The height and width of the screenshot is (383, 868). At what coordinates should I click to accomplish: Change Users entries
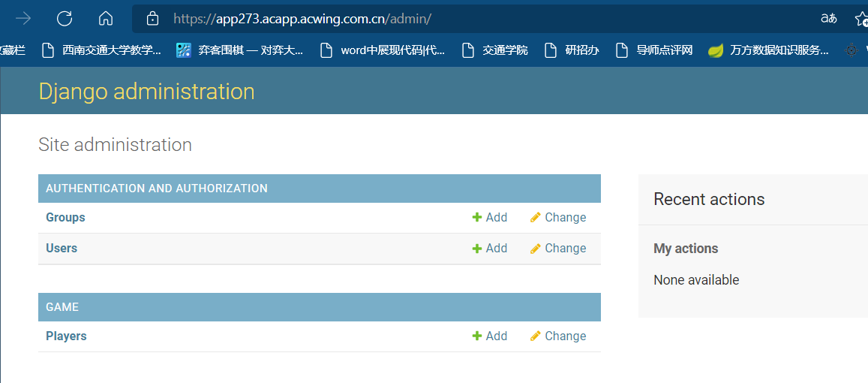[558, 248]
